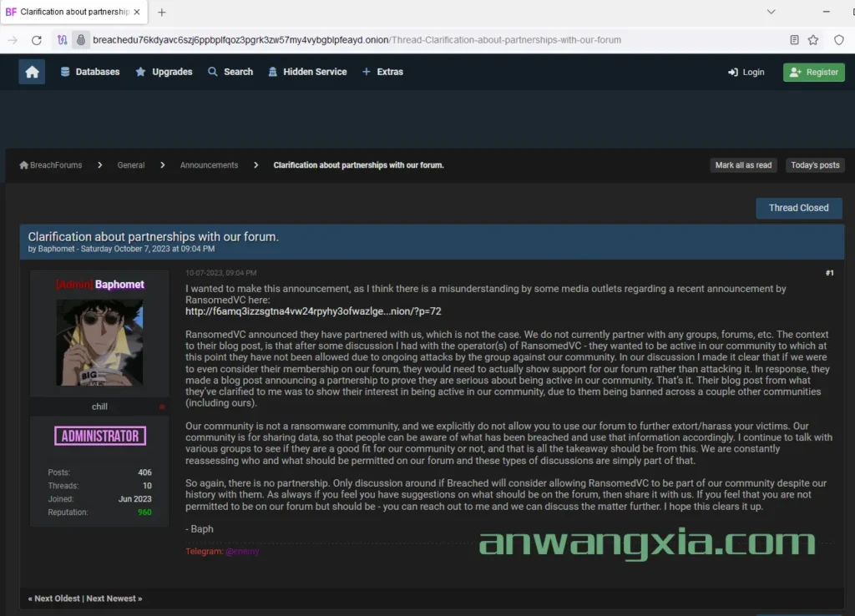Click the thread count 10
The width and height of the screenshot is (855, 616).
click(x=147, y=486)
